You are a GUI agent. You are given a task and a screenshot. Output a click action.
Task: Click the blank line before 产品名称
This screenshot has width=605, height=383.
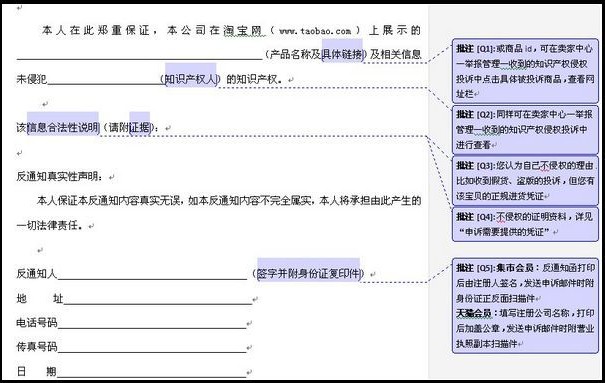139,56
